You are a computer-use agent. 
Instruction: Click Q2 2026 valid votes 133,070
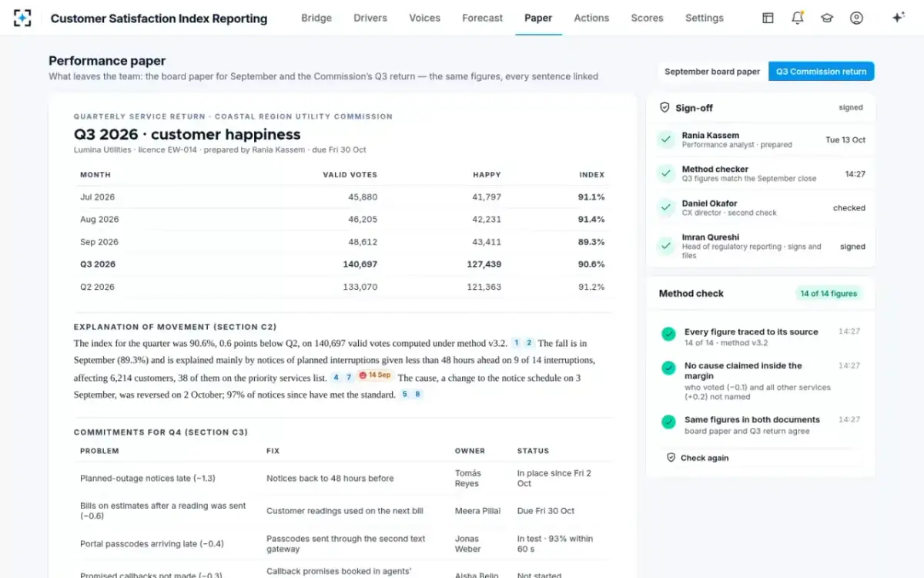point(360,287)
